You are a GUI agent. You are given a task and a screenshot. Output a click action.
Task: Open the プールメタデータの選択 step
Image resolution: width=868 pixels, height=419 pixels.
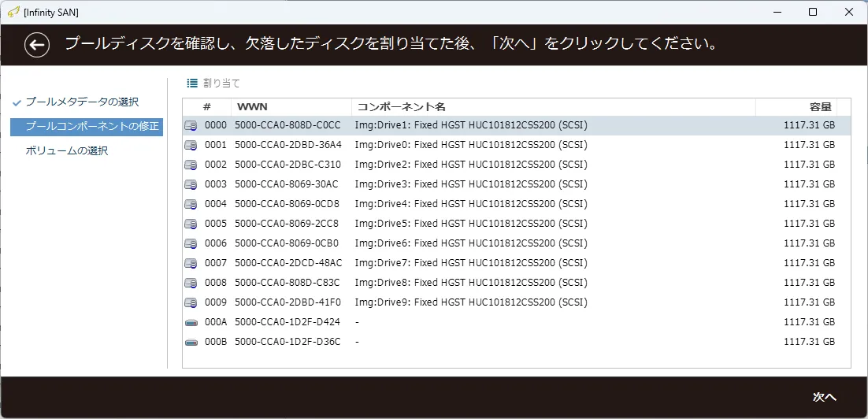(82, 102)
